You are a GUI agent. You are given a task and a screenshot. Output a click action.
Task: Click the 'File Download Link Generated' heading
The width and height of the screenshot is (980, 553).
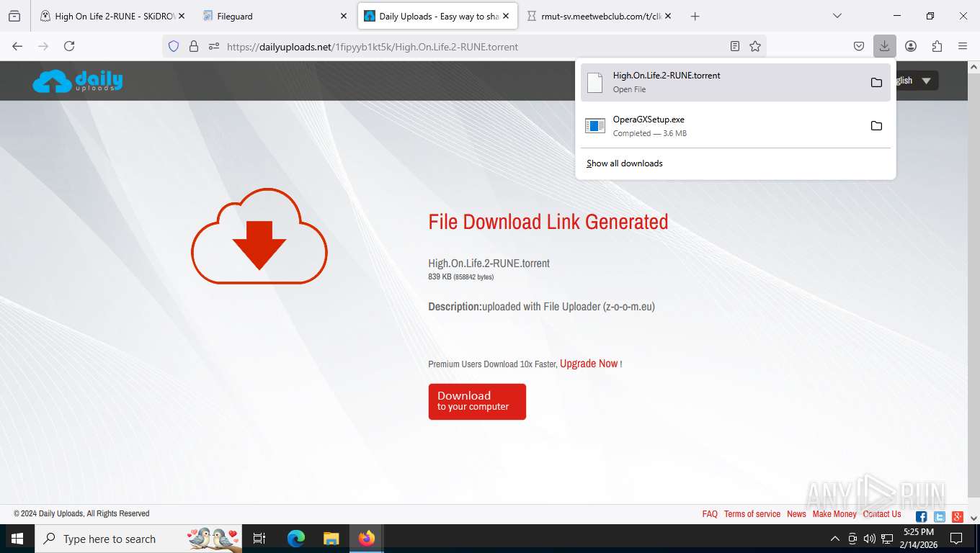coord(548,222)
